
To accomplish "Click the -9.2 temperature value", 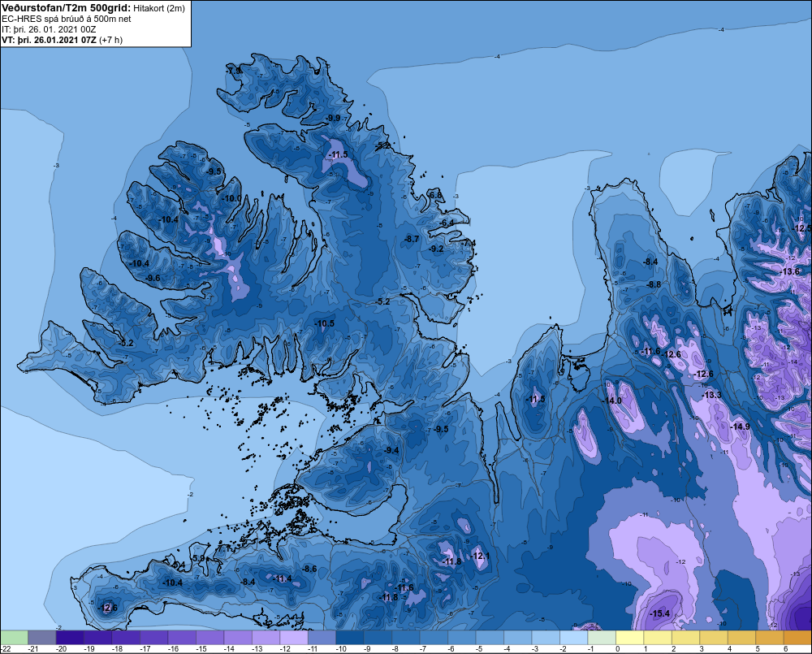I will pyautogui.click(x=437, y=249).
